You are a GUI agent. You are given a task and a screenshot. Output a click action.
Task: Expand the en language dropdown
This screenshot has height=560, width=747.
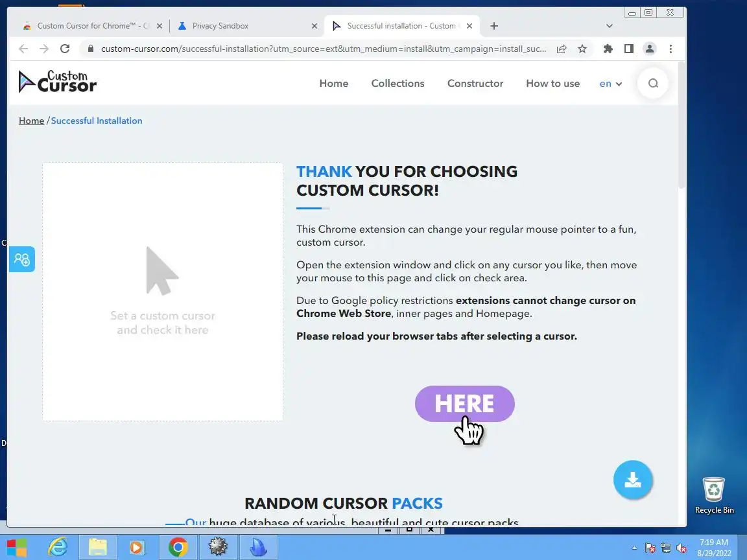[610, 84]
